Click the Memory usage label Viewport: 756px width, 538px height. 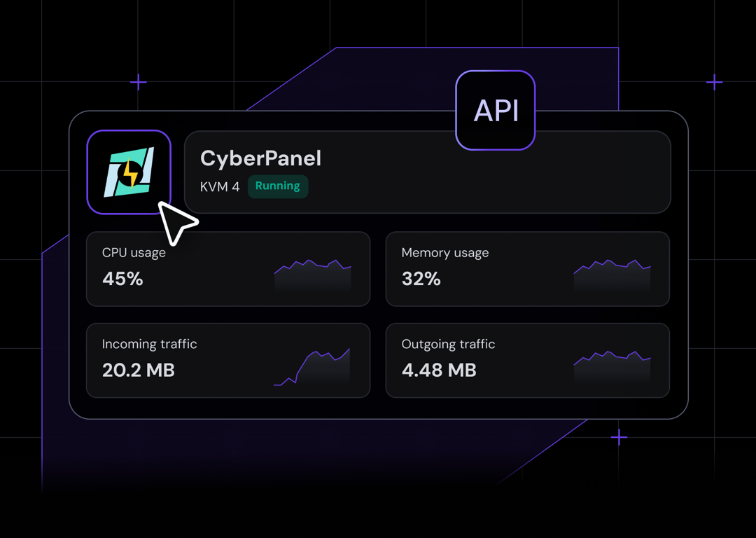(445, 253)
